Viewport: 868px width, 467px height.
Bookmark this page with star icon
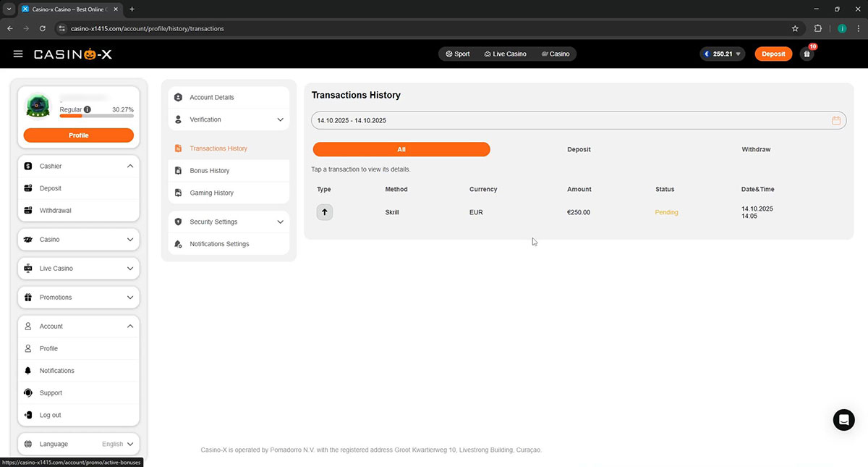pyautogui.click(x=796, y=29)
